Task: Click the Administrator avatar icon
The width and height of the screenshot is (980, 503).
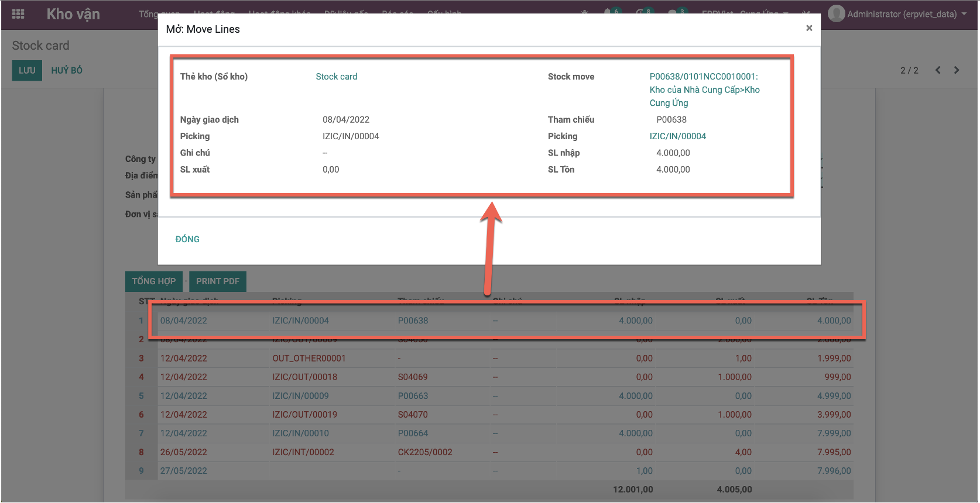Action: click(836, 13)
